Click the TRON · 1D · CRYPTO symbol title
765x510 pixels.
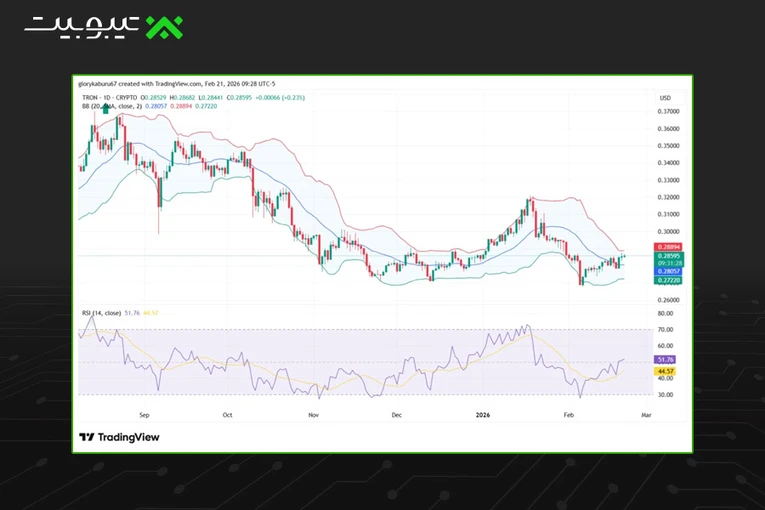110,98
